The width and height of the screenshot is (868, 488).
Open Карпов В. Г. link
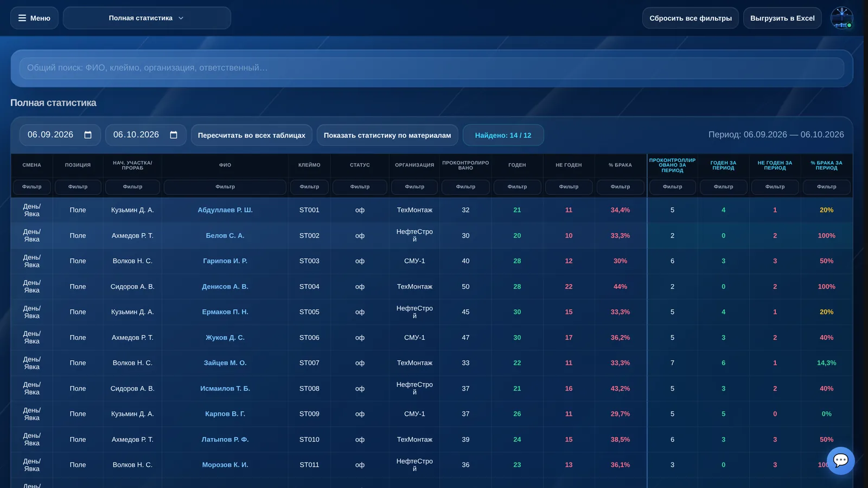tap(225, 414)
